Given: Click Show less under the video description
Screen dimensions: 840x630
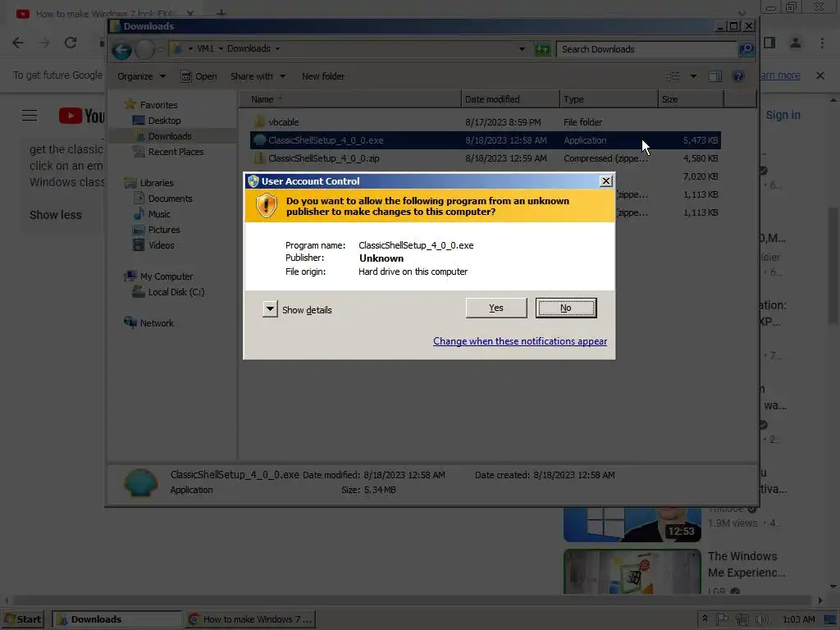Looking at the screenshot, I should click(x=56, y=215).
